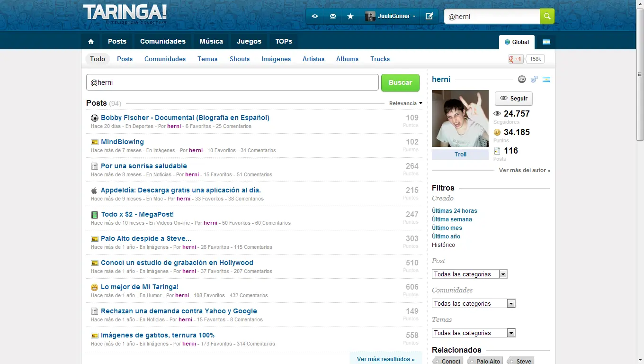The height and width of the screenshot is (364, 644).
Task: Switch to Argentina flag tab
Action: pyautogui.click(x=546, y=42)
